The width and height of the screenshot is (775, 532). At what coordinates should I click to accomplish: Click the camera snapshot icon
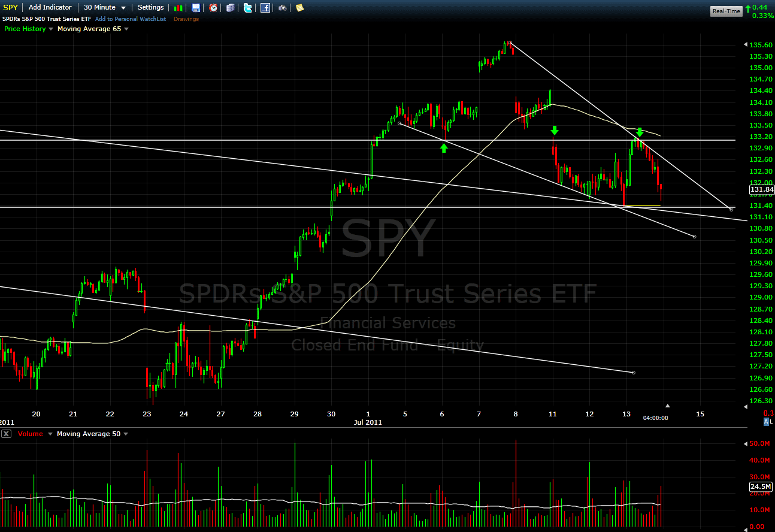(282, 8)
